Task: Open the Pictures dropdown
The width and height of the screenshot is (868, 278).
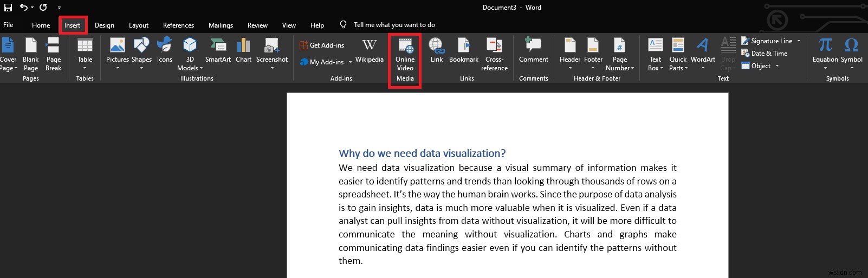Action: (118, 54)
